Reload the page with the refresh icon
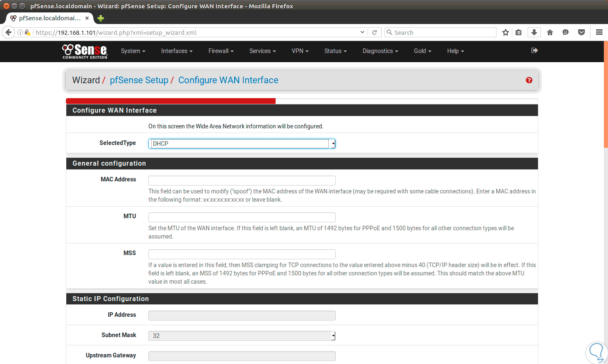608x364 pixels. [x=374, y=32]
